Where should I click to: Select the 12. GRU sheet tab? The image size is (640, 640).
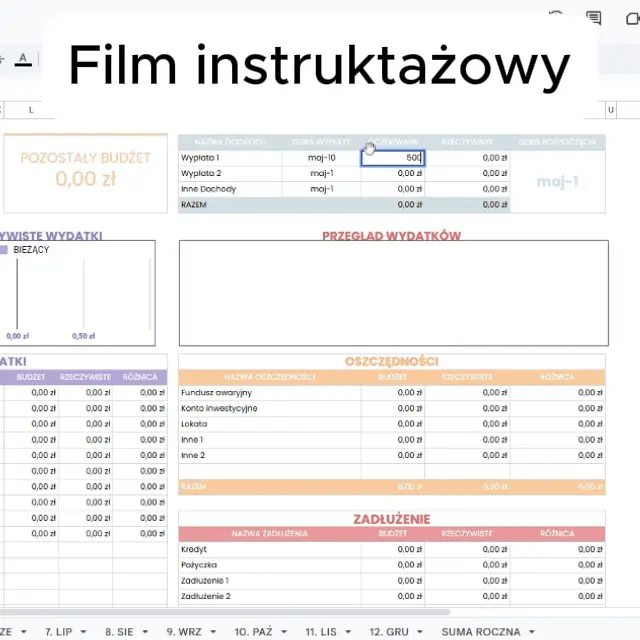click(390, 632)
